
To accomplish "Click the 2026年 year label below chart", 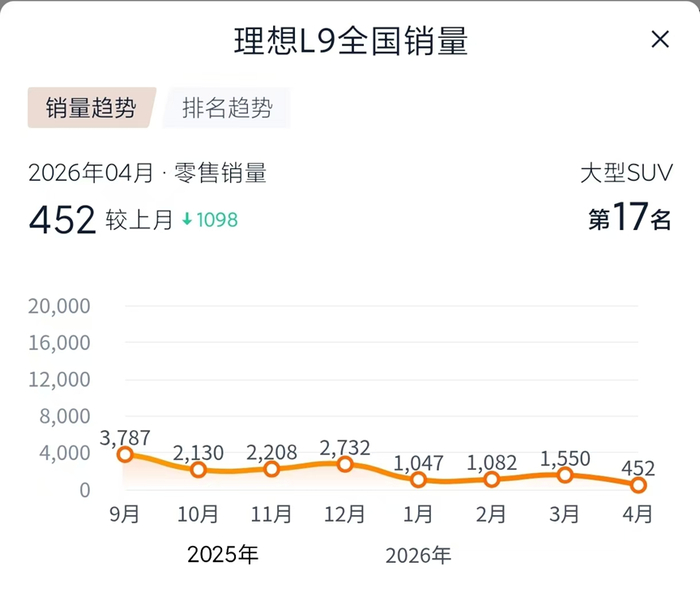I will (418, 556).
